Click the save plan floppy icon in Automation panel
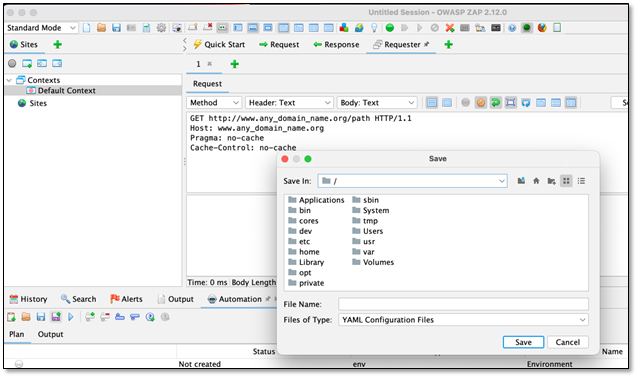This screenshot has height=378, width=638. (41, 317)
